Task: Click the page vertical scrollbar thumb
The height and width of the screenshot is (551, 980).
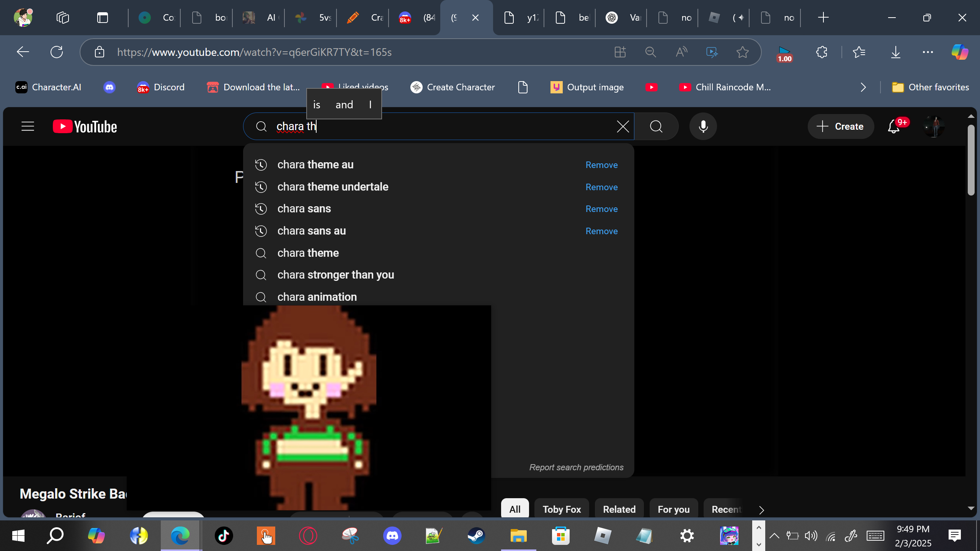Action: coord(971,160)
